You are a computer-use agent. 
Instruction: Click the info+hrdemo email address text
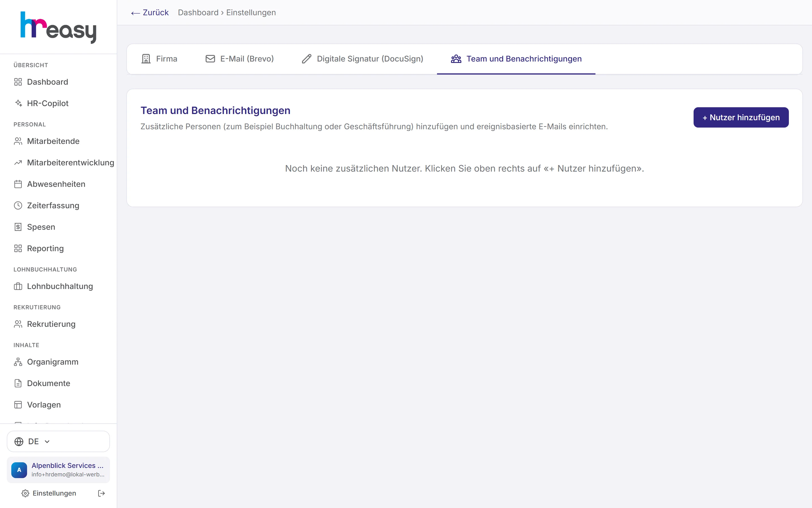[x=68, y=474]
